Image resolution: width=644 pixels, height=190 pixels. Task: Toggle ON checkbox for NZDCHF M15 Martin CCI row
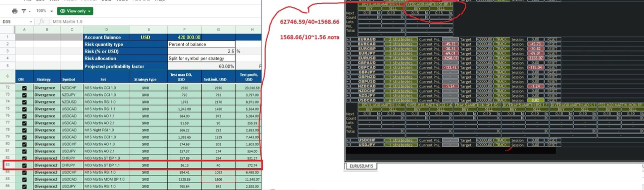(x=24, y=87)
